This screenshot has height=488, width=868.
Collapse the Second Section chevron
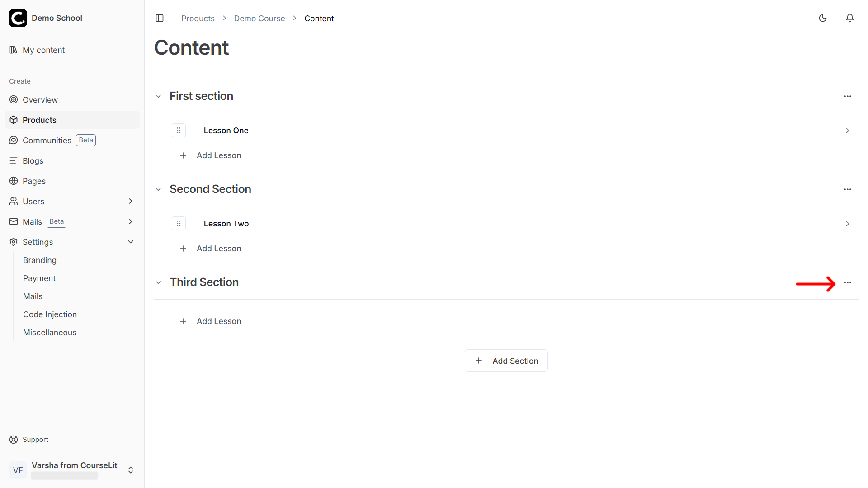pyautogui.click(x=158, y=189)
